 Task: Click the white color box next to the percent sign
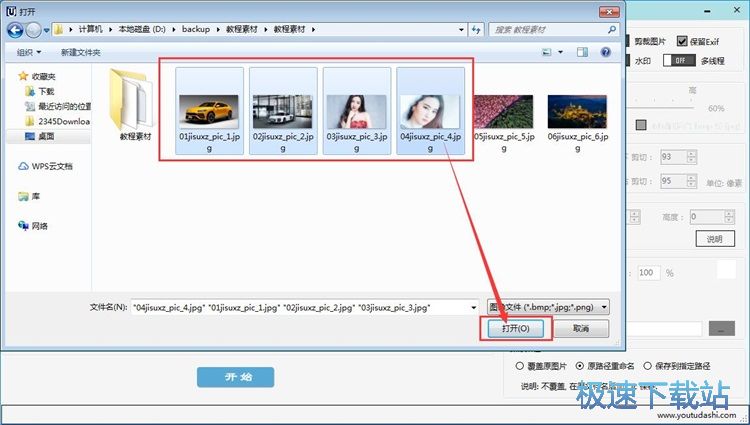[726, 270]
